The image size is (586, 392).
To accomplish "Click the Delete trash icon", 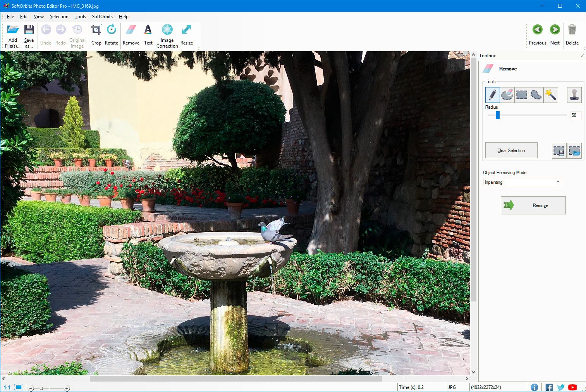I will [572, 30].
